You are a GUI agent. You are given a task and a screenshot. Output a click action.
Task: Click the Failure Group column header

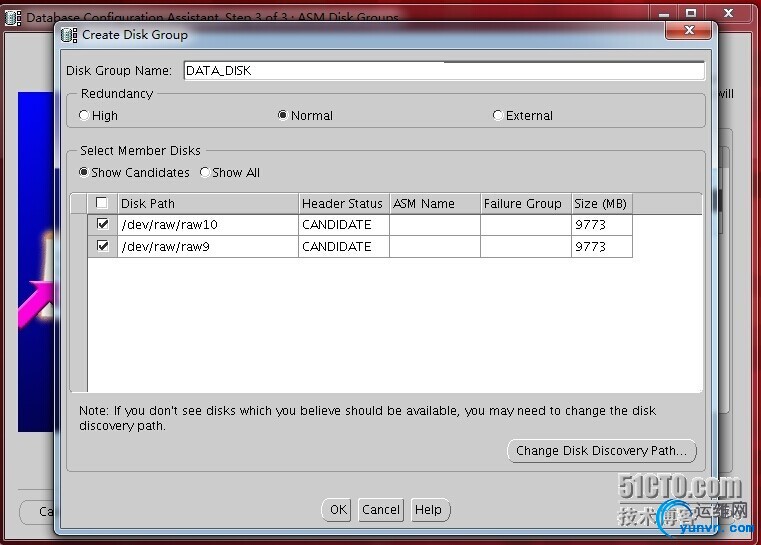pos(526,203)
